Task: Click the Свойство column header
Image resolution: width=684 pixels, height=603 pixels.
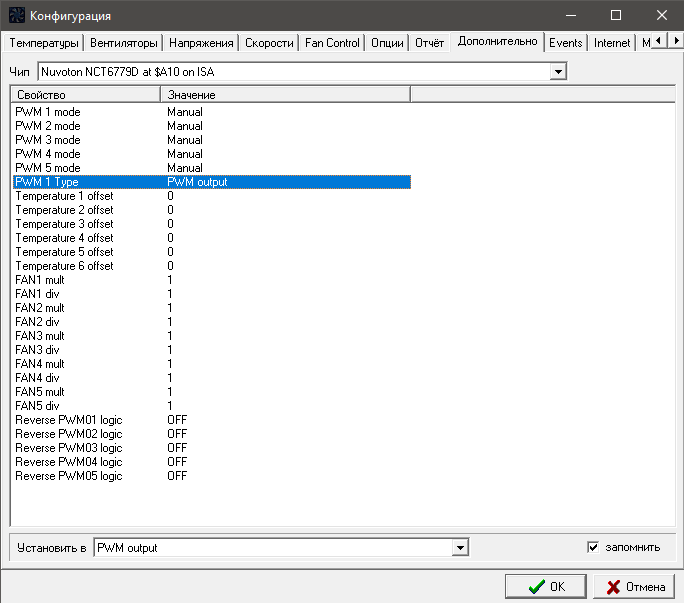Action: pyautogui.click(x=86, y=95)
